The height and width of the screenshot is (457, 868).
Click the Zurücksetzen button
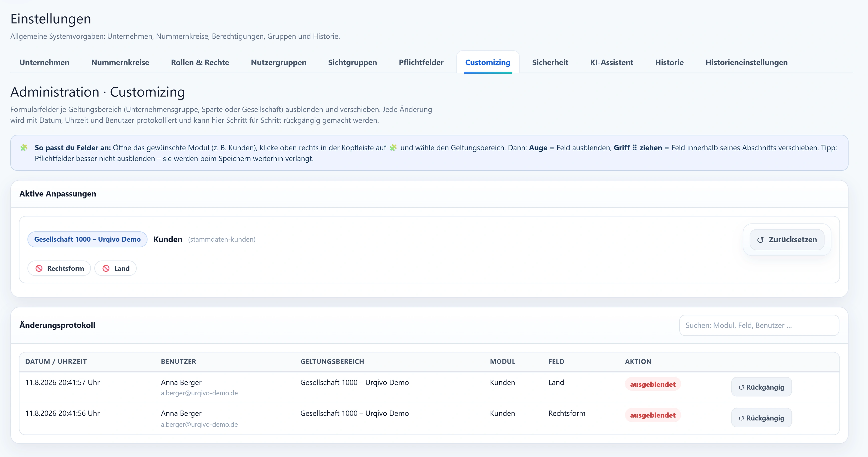pos(787,240)
